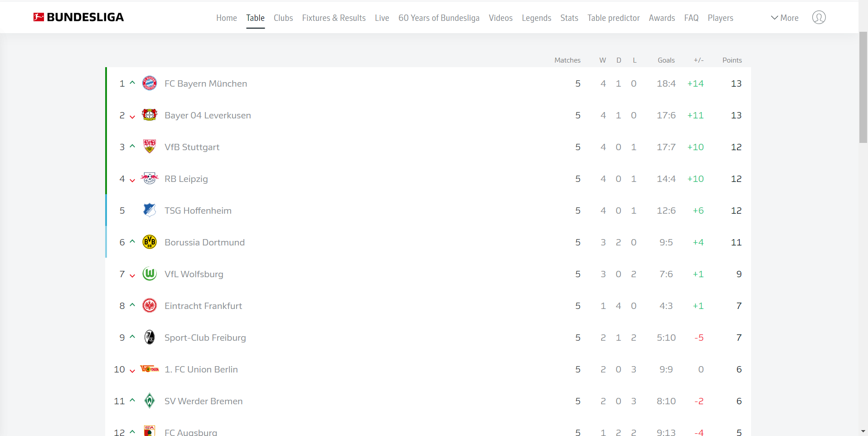Click the up arrow beside rank 6

point(132,241)
